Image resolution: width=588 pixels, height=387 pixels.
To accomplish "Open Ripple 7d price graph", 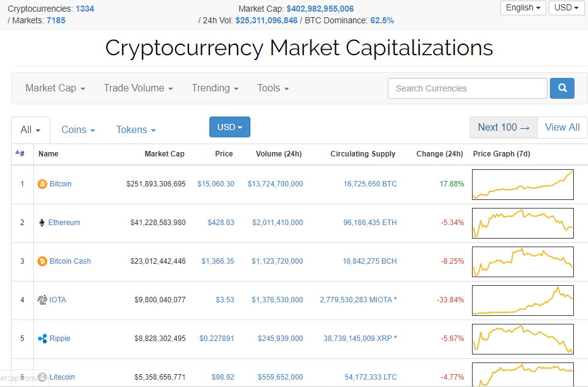I will pos(523,339).
